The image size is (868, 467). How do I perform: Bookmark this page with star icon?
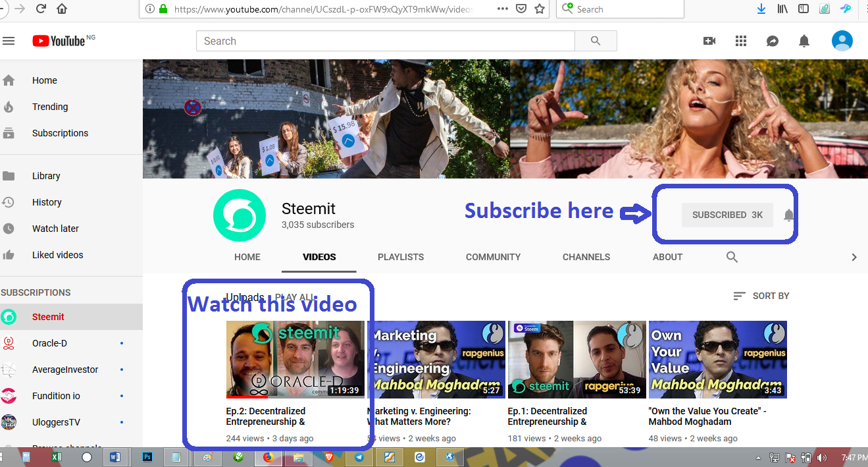(540, 9)
